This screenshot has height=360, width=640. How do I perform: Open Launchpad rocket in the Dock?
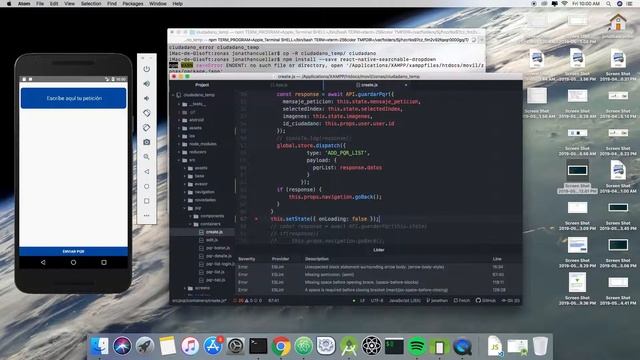coord(145,346)
